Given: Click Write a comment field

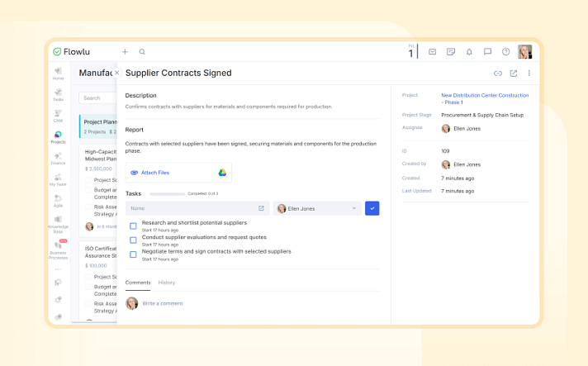Looking at the screenshot, I should [163, 303].
